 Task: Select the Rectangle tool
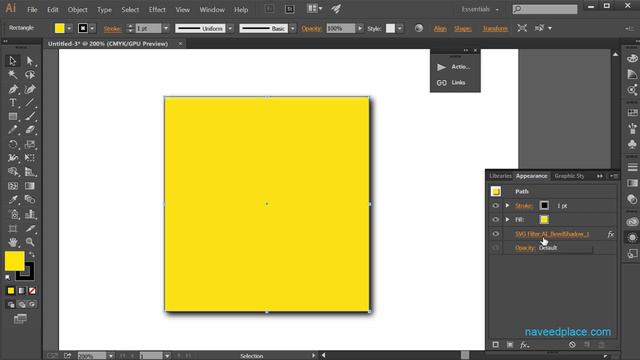click(x=13, y=117)
